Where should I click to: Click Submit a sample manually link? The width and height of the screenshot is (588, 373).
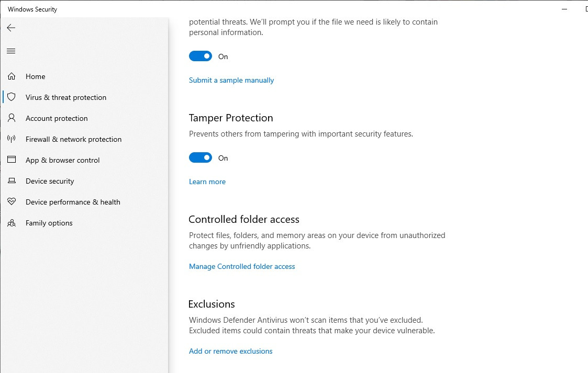231,80
